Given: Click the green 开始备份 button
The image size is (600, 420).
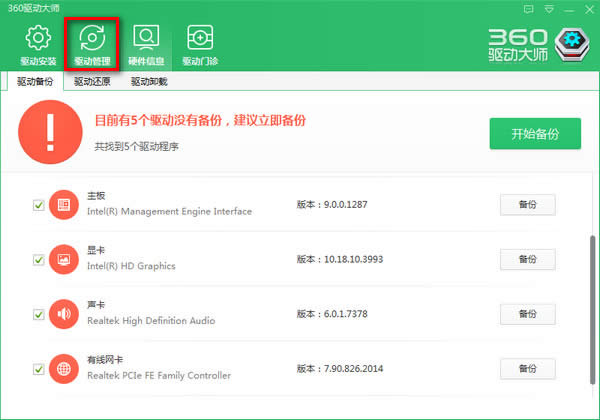Looking at the screenshot, I should pyautogui.click(x=535, y=133).
